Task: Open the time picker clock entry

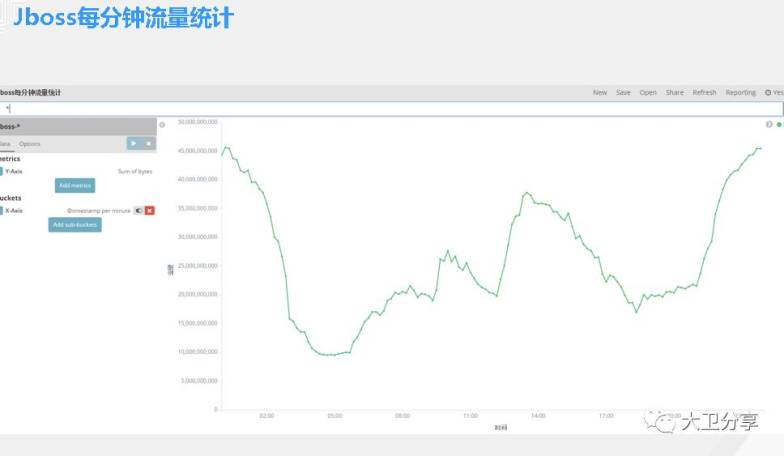Action: 774,92
